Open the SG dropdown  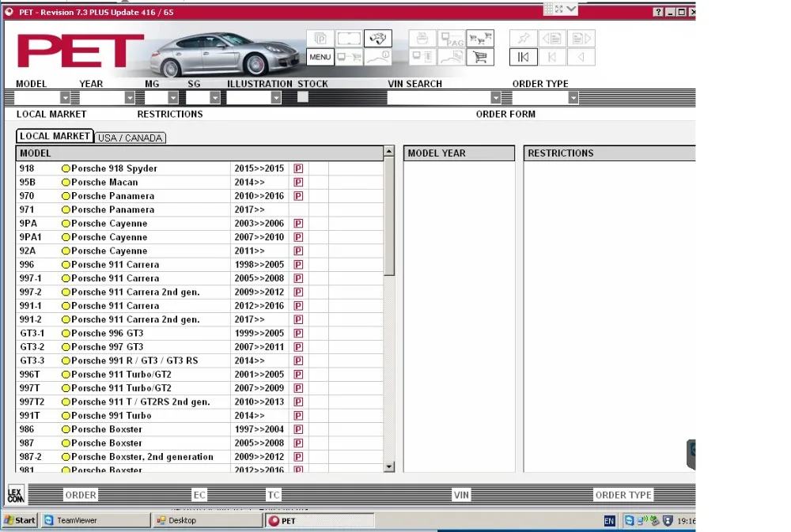215,97
